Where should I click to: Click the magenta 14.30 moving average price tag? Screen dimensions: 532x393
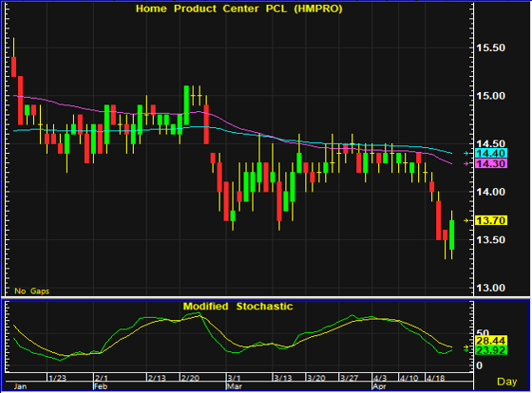[x=491, y=164]
